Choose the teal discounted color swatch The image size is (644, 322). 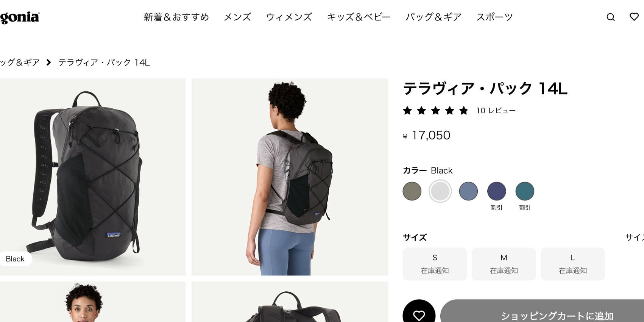525,191
